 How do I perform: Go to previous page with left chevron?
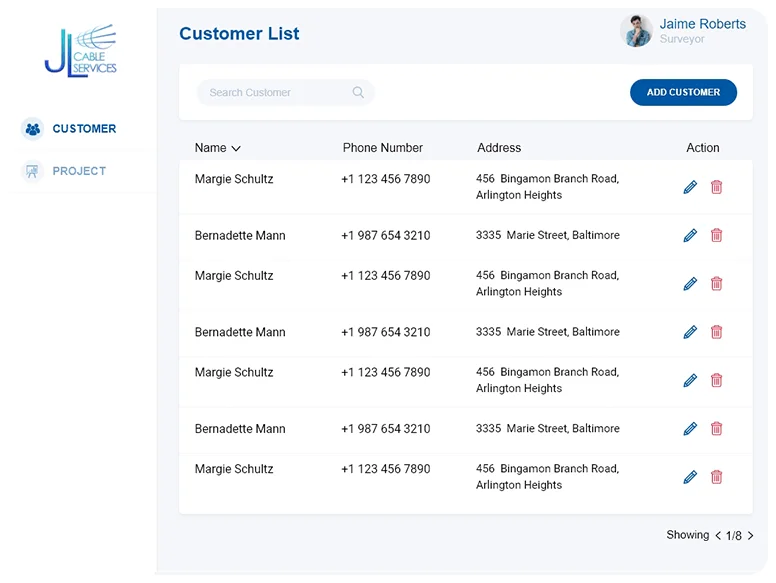pos(717,536)
